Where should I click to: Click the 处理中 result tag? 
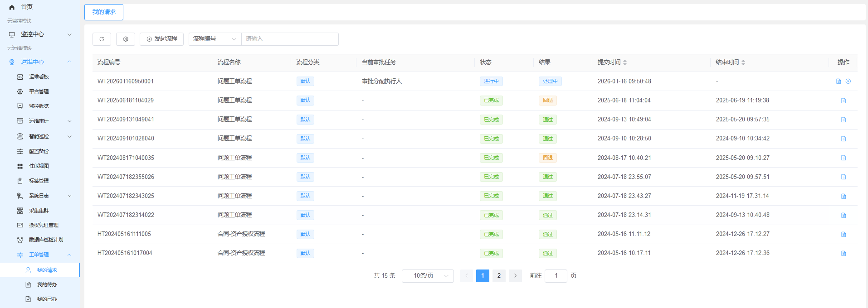point(550,82)
